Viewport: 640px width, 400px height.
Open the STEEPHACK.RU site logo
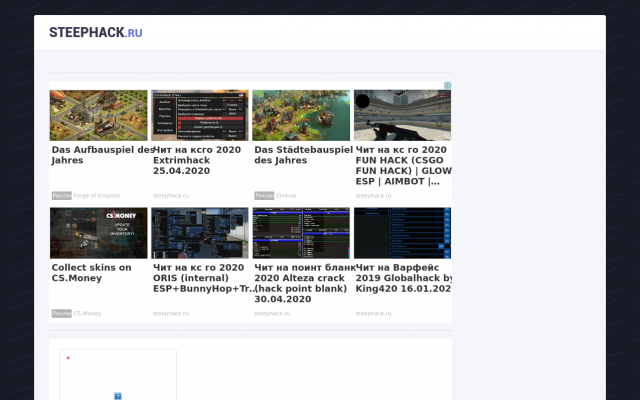(96, 33)
